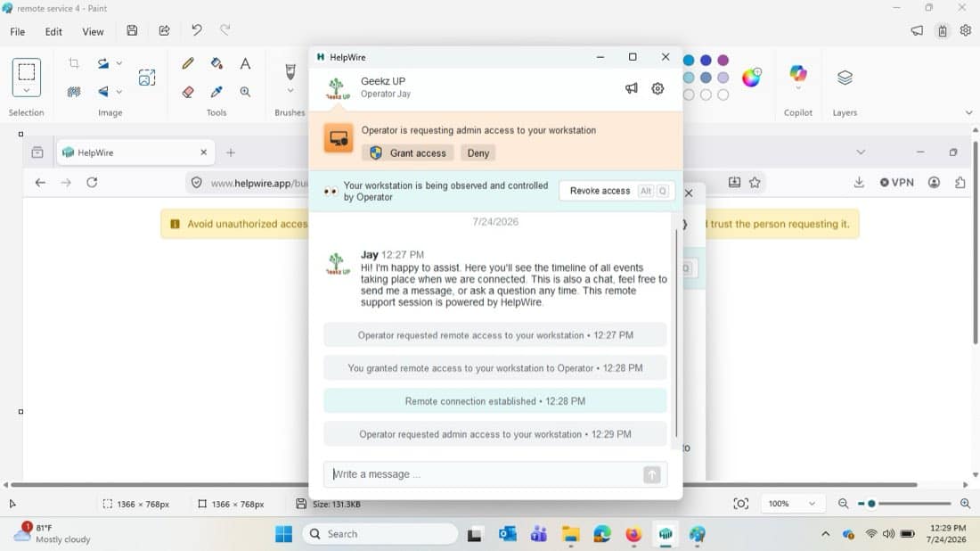
Task: Select the Pencil tool in Paint
Action: [187, 64]
